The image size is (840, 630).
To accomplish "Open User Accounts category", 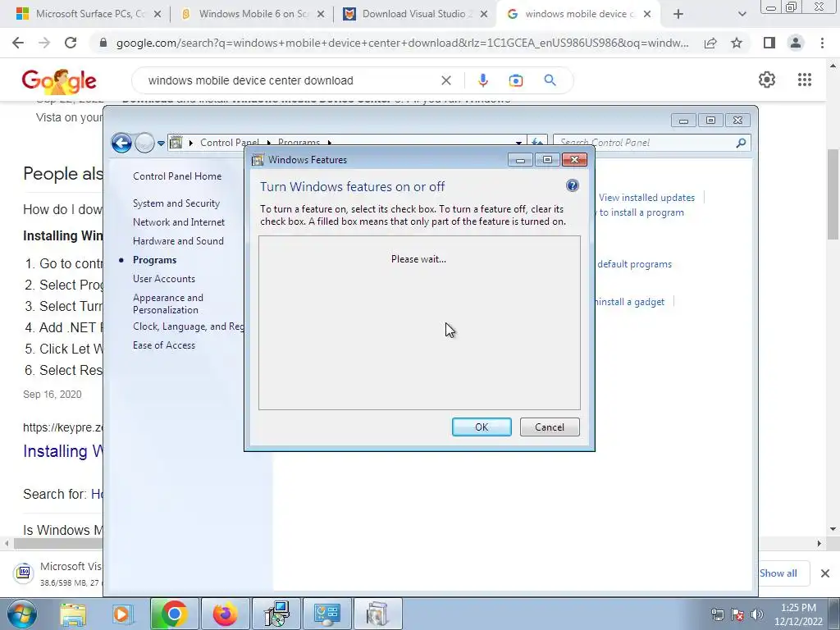I will click(163, 279).
